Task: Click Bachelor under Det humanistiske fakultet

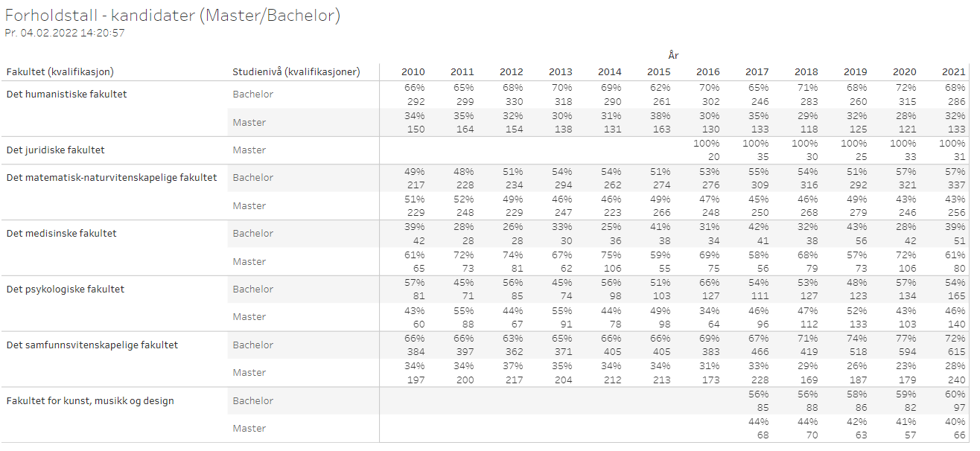Action: (253, 95)
